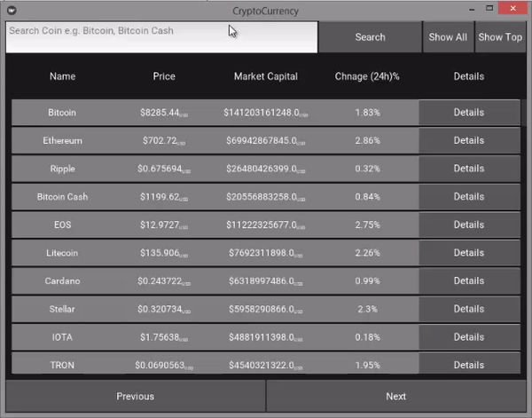The width and height of the screenshot is (532, 418).
Task: Click market cap $69942867845.0
Action: 266,140
